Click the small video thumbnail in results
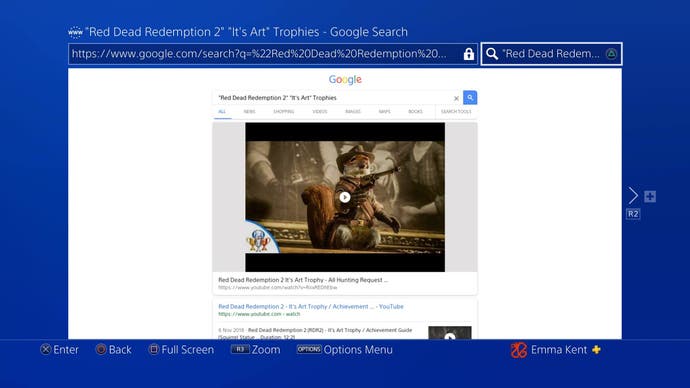This screenshot has height=388, width=690. 450,333
